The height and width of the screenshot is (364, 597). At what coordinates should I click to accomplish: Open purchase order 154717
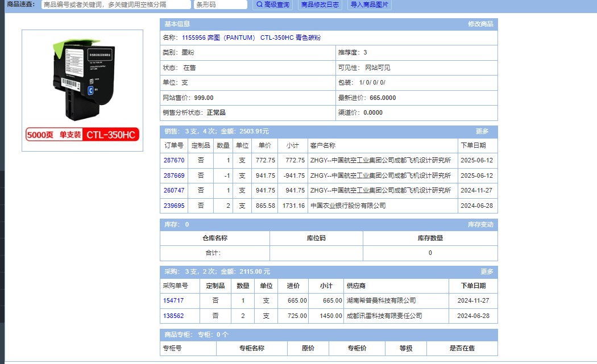click(173, 300)
